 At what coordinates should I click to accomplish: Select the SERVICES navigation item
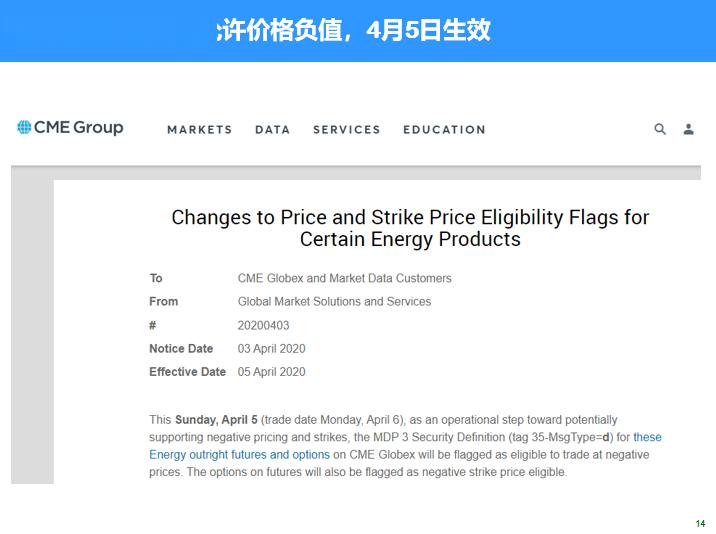click(346, 130)
